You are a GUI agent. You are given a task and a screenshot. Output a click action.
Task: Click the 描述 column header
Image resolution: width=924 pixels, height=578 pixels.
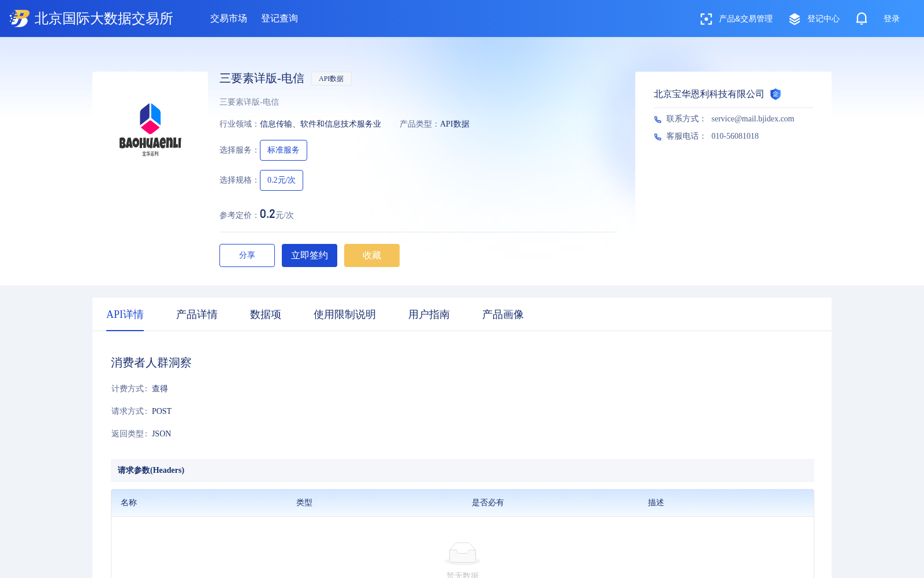pos(656,503)
